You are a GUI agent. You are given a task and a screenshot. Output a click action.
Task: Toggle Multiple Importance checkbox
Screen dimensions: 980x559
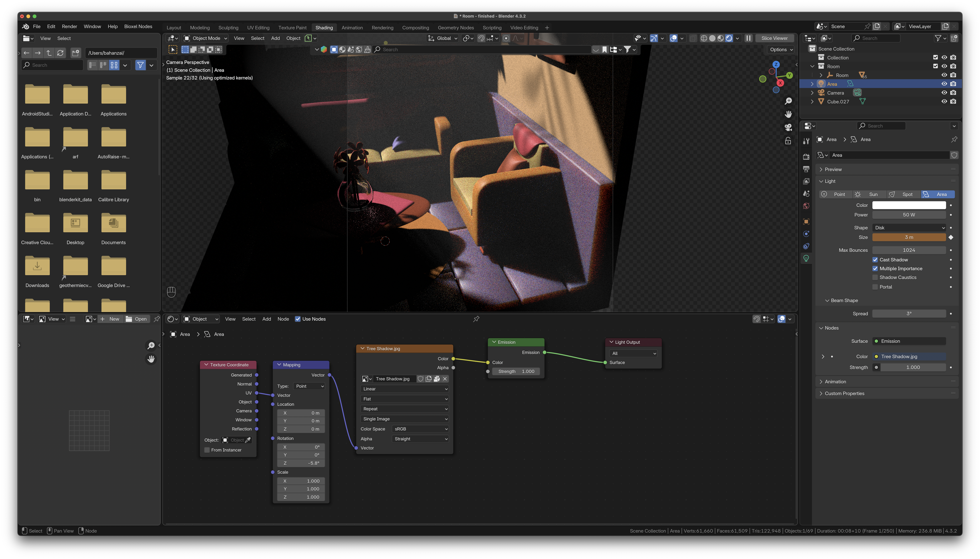coord(875,269)
